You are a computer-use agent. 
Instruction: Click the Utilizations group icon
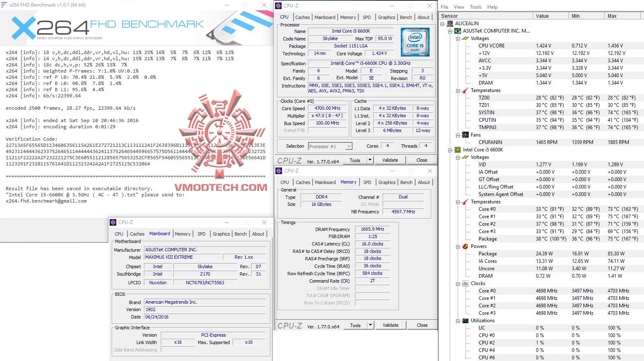pyautogui.click(x=465, y=321)
